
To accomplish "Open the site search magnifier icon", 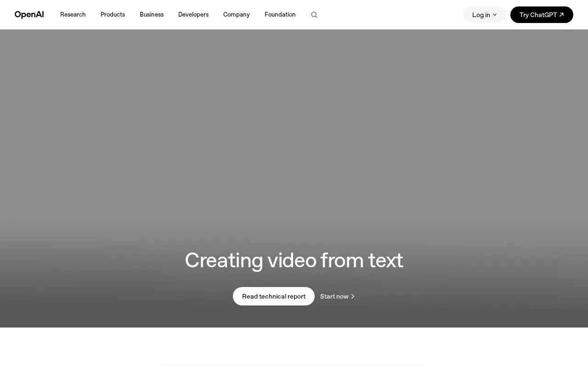I will (x=314, y=15).
